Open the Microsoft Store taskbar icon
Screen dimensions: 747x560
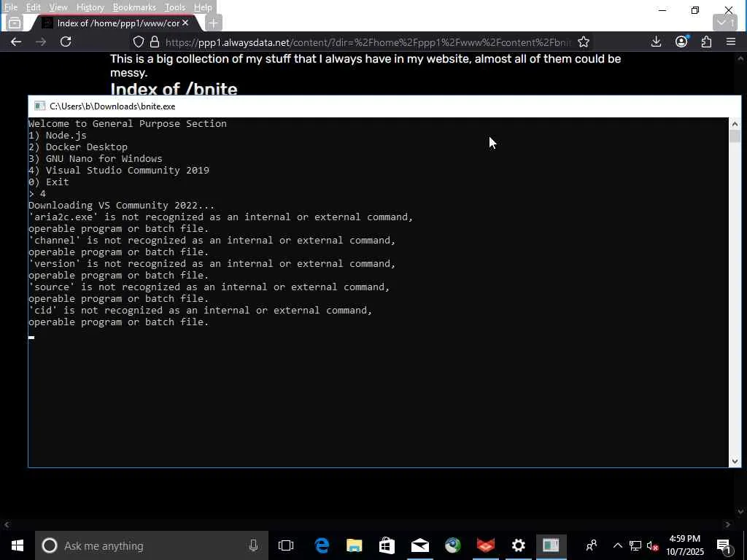(387, 545)
